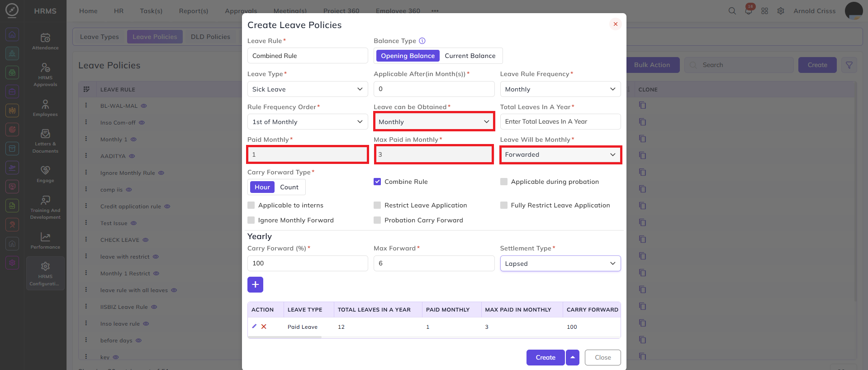Open the user profile avatar
868x370 pixels.
click(854, 11)
